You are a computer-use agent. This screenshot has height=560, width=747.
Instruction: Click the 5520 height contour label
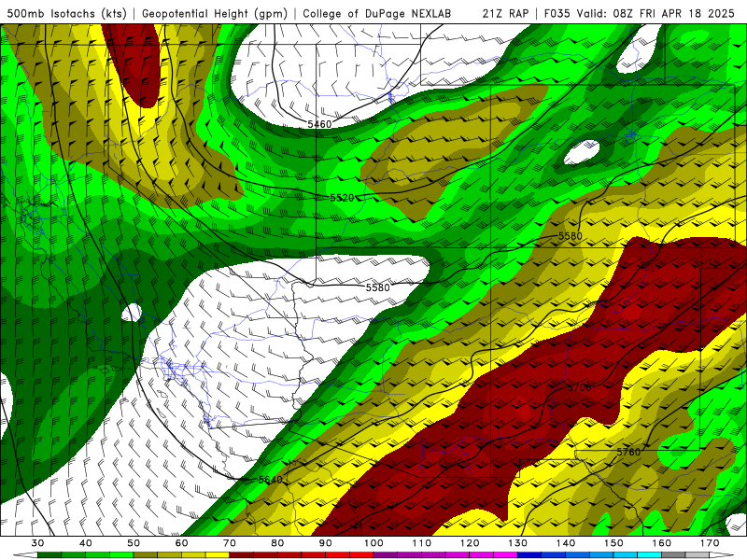(x=342, y=198)
